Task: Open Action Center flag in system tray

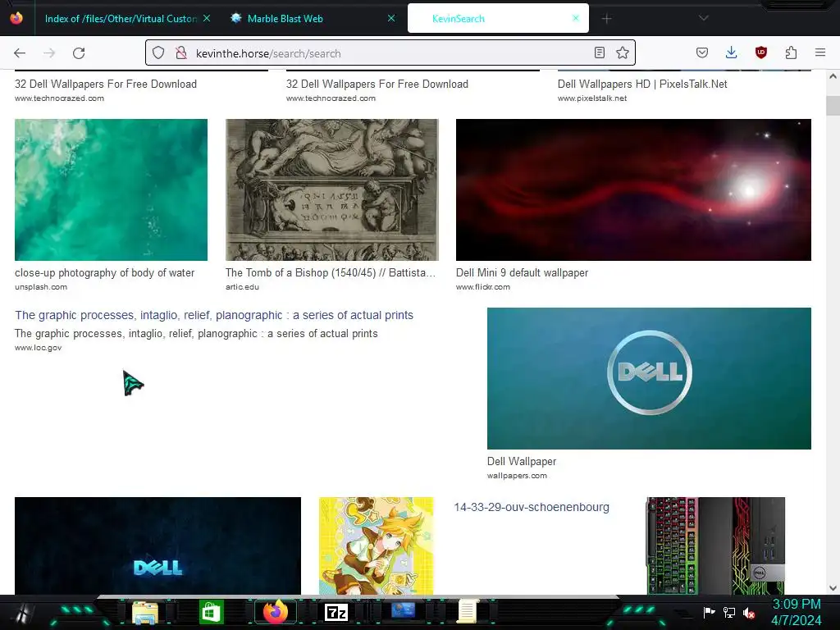Action: point(709,612)
